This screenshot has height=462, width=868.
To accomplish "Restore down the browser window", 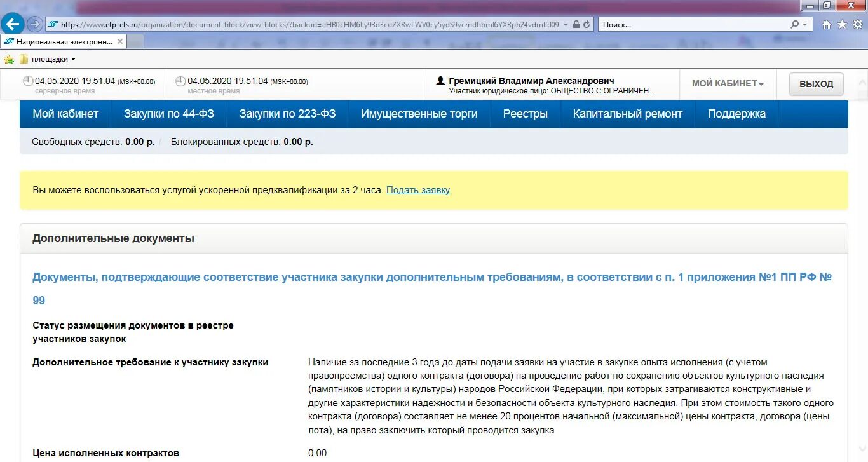I will tap(826, 5).
